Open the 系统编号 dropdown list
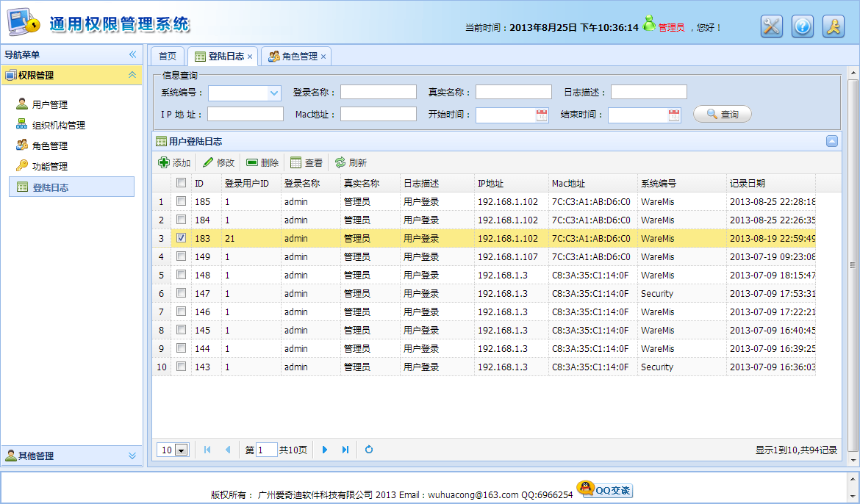Viewport: 860px width, 504px height. tap(274, 93)
